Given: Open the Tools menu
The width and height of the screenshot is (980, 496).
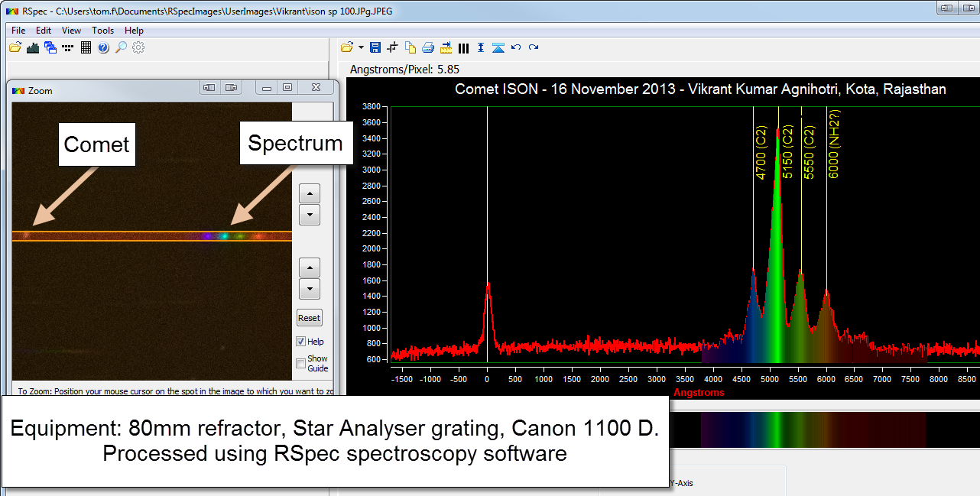Looking at the screenshot, I should coord(102,31).
